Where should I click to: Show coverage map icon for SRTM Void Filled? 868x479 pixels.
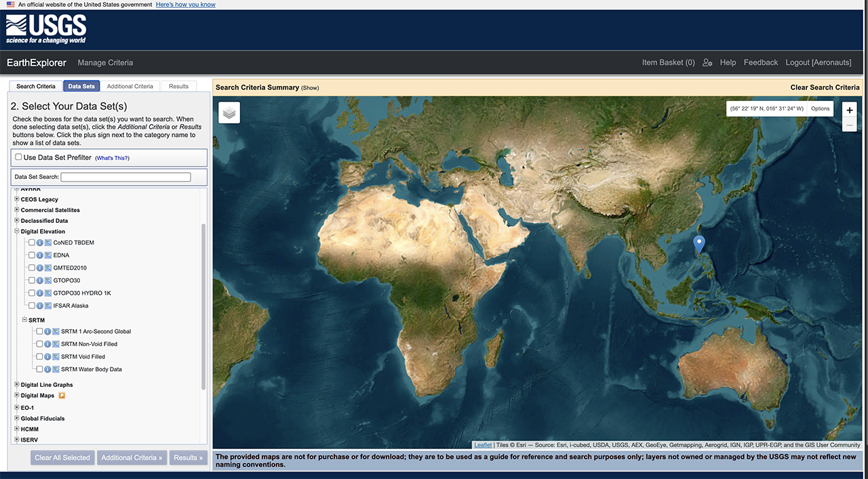(x=56, y=357)
